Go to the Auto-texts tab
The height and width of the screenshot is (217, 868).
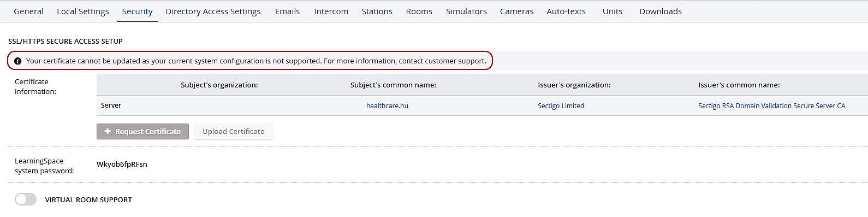[566, 11]
